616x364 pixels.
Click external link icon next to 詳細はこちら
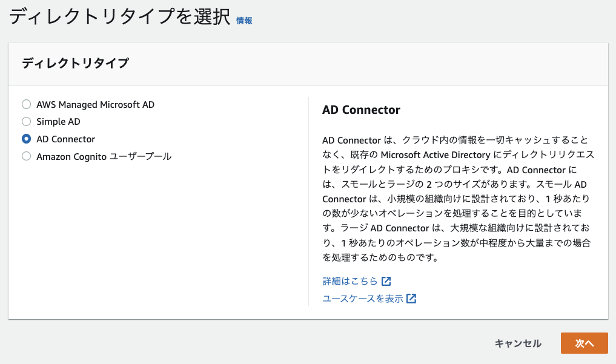pyautogui.click(x=386, y=281)
